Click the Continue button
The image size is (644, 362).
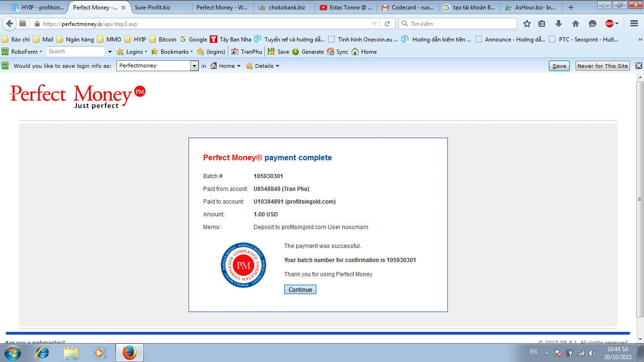pyautogui.click(x=300, y=289)
